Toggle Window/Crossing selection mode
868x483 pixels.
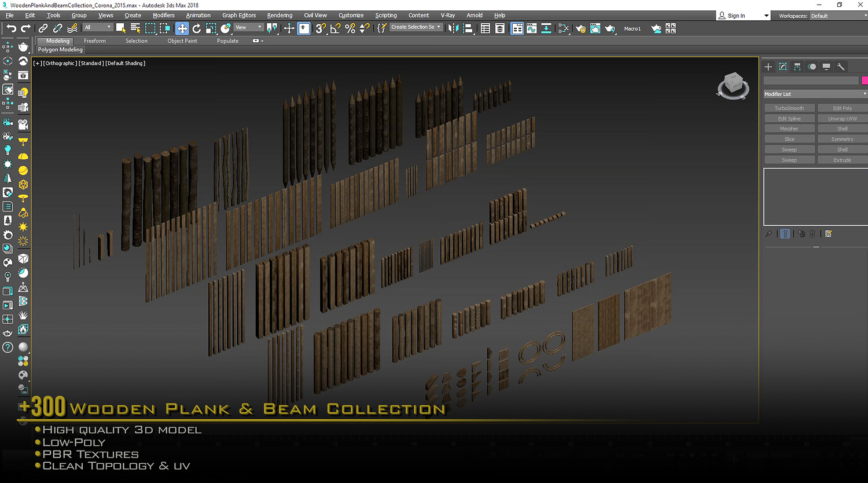pos(165,28)
